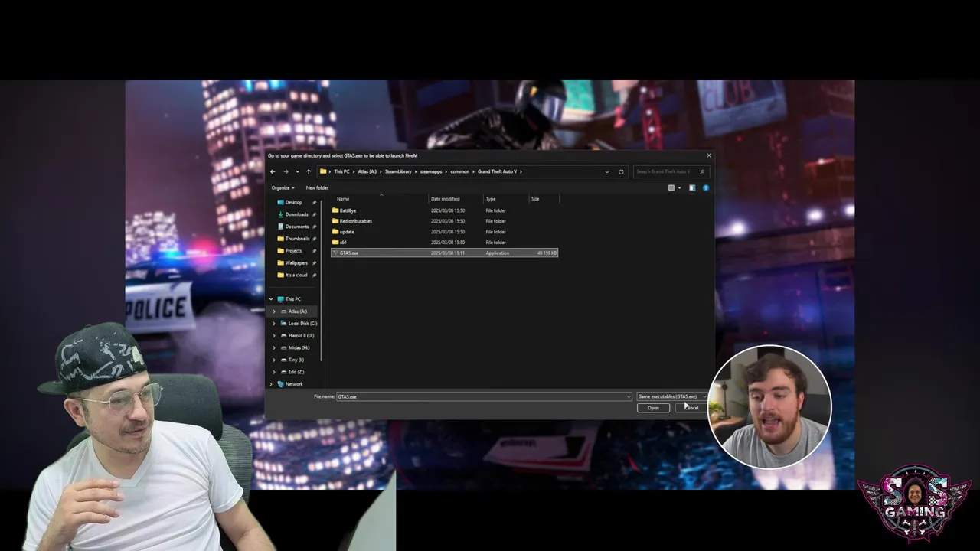Expand the Harold II (D:) drive
This screenshot has width=980, height=551.
274,336
